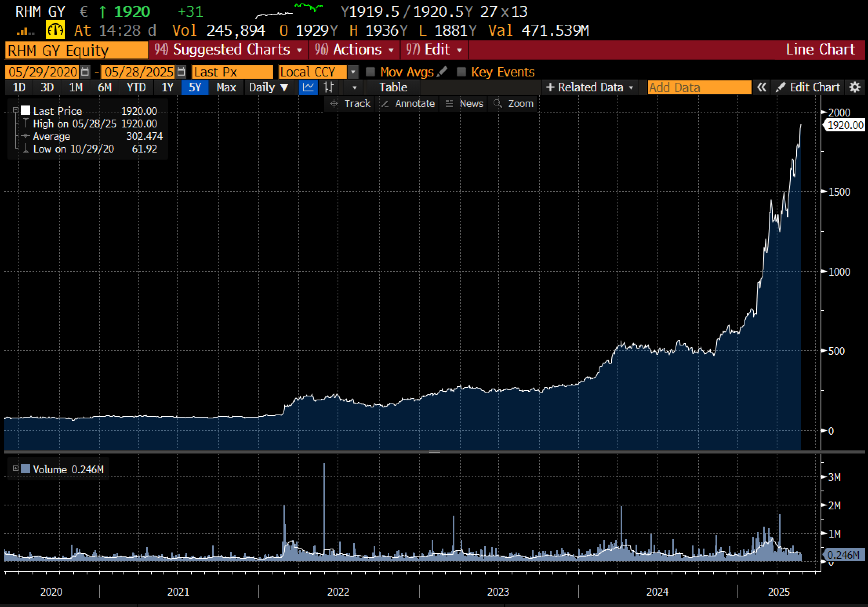Click the yellow alert gauge icon
868x607 pixels.
click(x=55, y=30)
